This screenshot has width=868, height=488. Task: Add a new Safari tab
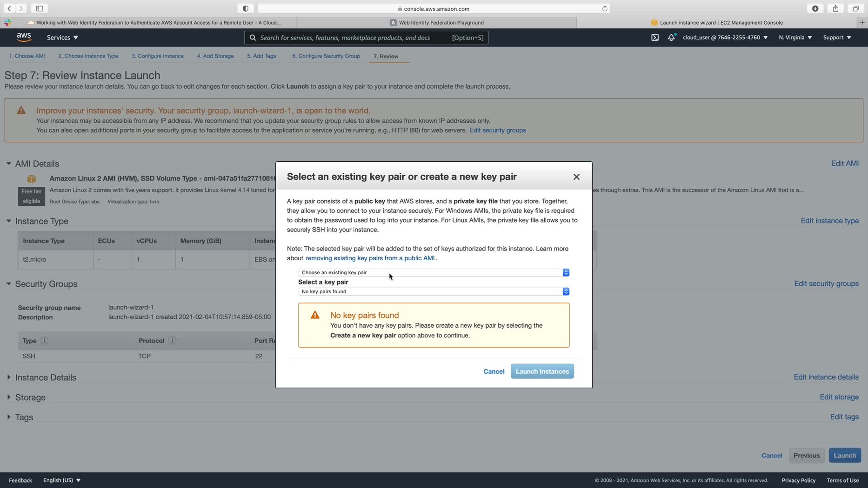(862, 22)
